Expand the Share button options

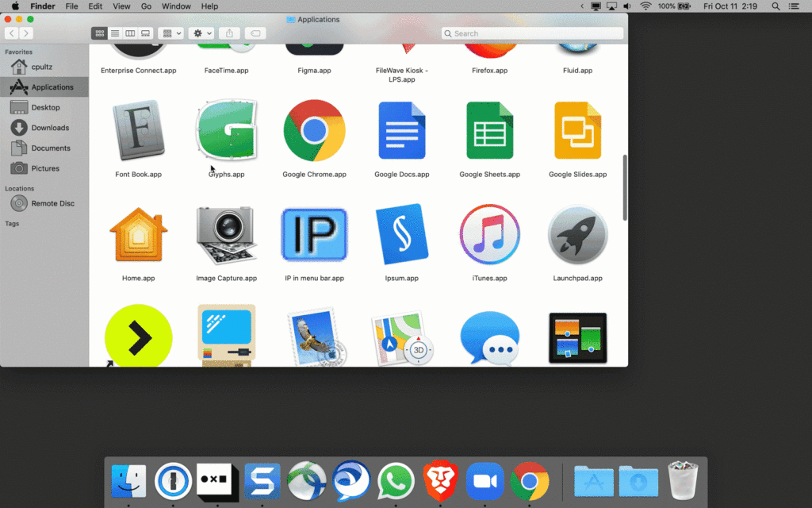coord(229,33)
